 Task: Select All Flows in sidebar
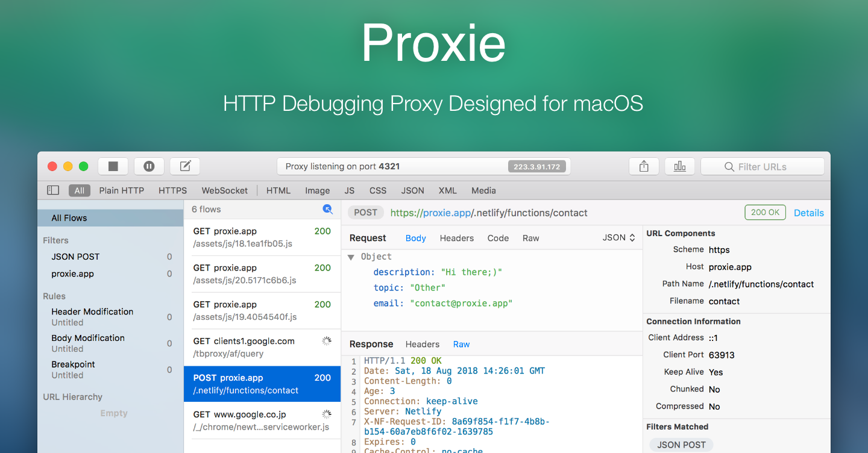click(x=110, y=218)
